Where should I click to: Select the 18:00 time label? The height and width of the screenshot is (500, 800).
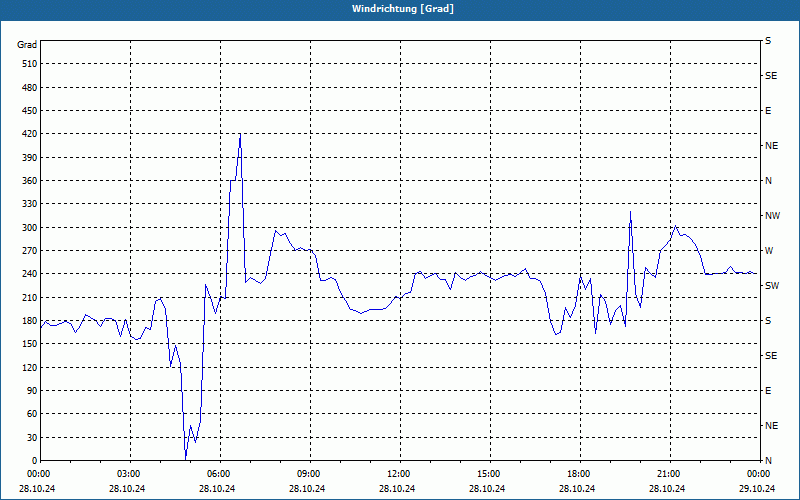pos(579,474)
